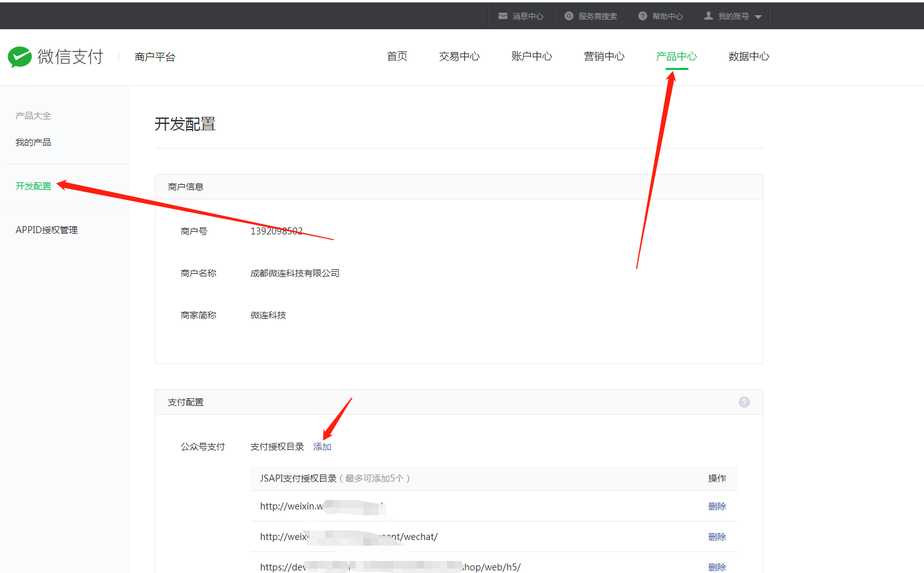
Task: Click the 商户名称 field label
Action: pos(198,273)
